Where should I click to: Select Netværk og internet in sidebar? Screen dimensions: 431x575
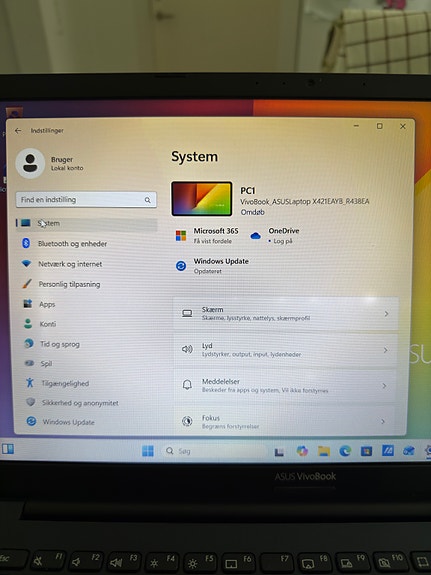pyautogui.click(x=62, y=264)
